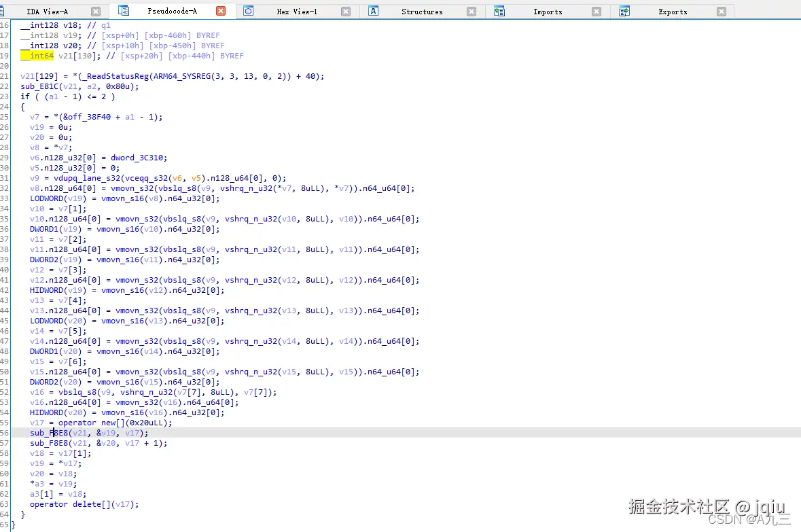Close the IDA View-A tab

[x=96, y=12]
